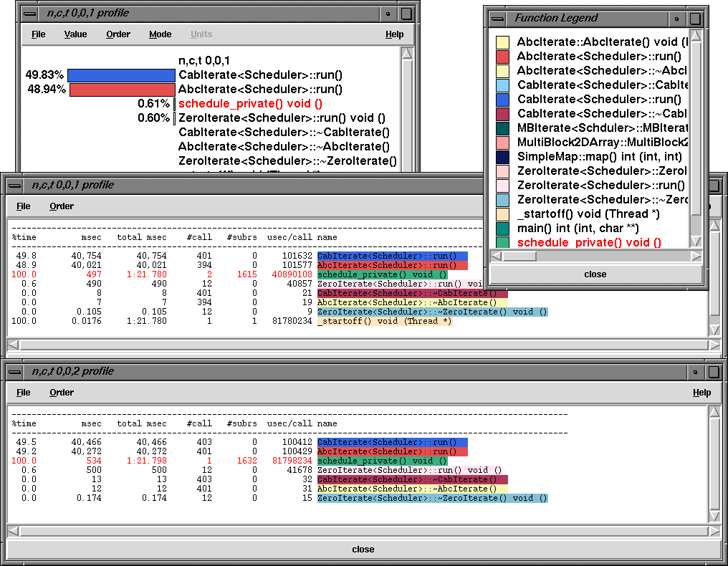Open Order menu in n,c,t 0,0,2 profile

click(62, 393)
